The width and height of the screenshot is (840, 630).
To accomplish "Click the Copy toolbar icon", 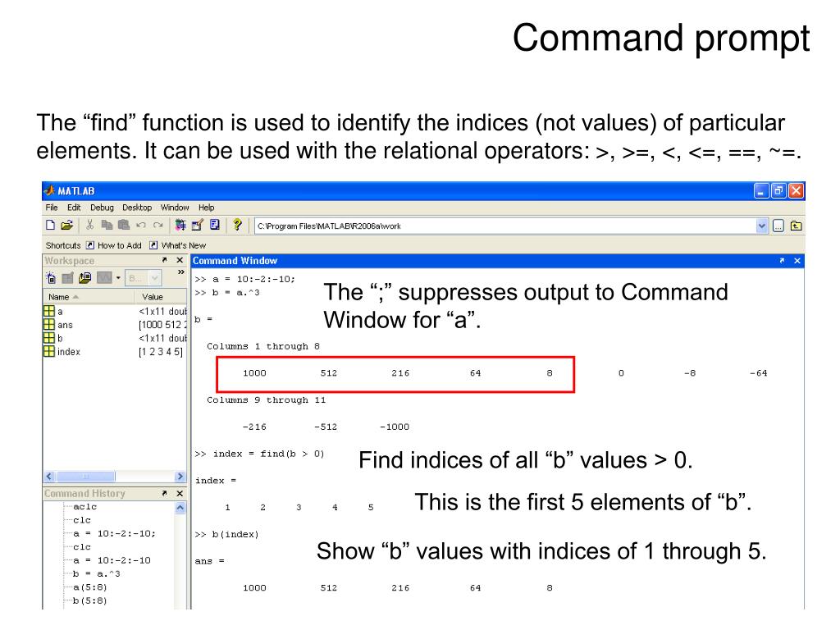I will (107, 226).
